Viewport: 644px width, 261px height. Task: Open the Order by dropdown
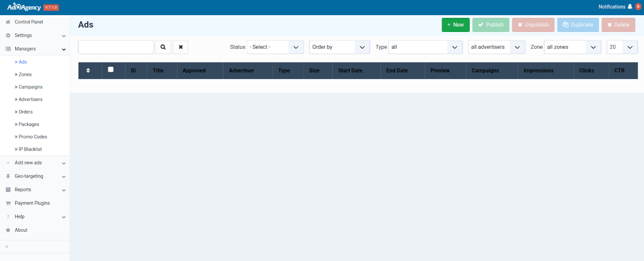(340, 47)
